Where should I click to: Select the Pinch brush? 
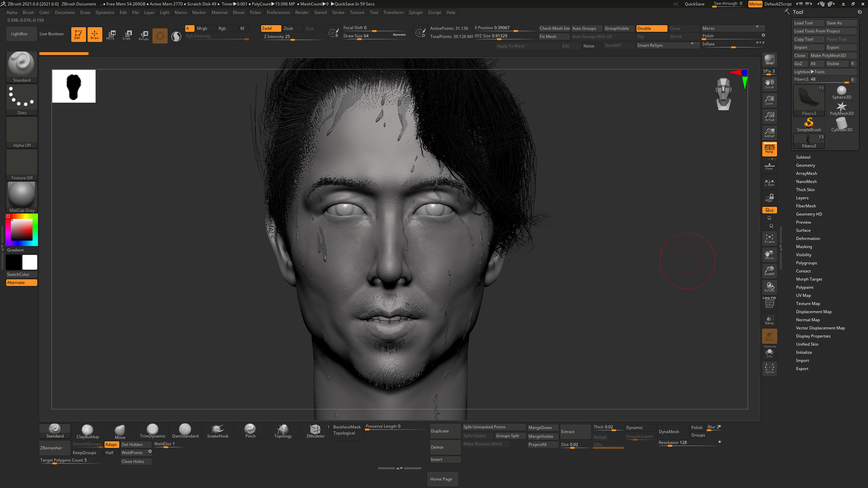pos(250,431)
